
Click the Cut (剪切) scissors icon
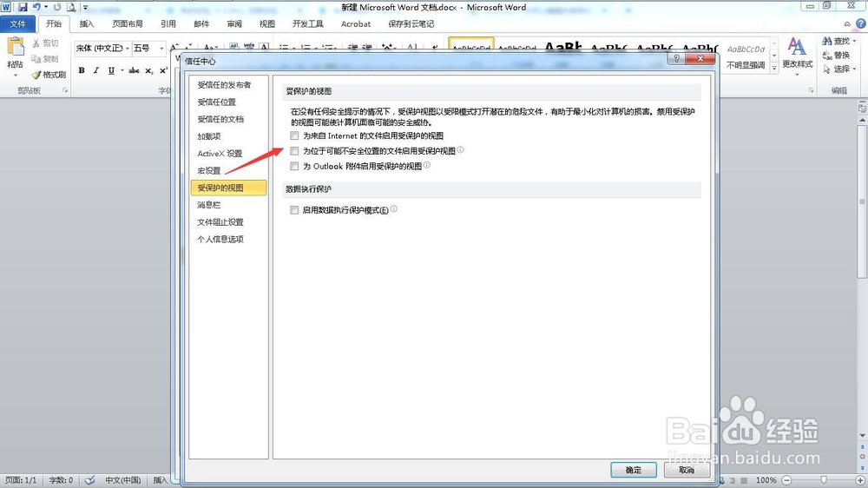point(36,43)
